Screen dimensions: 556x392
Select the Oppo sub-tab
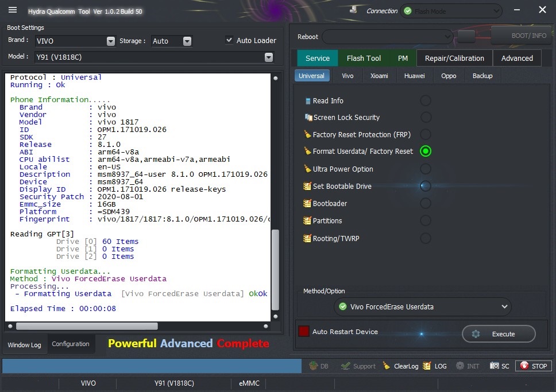point(449,76)
